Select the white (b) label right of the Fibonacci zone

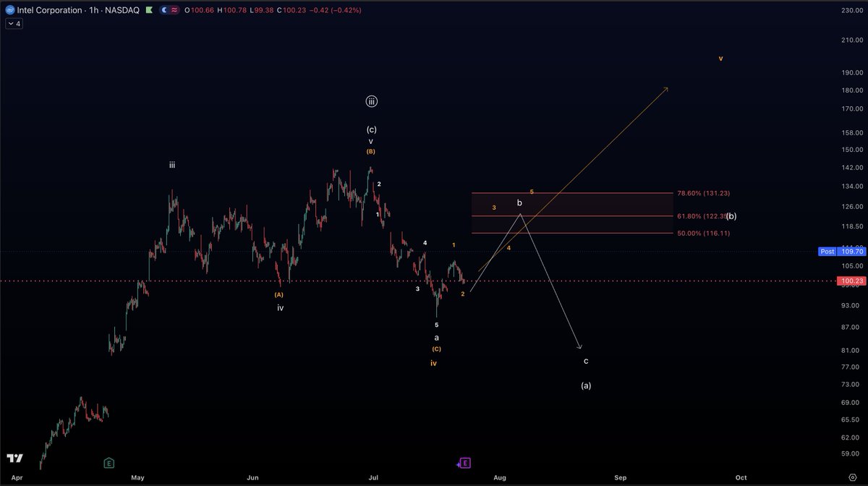[x=731, y=216]
